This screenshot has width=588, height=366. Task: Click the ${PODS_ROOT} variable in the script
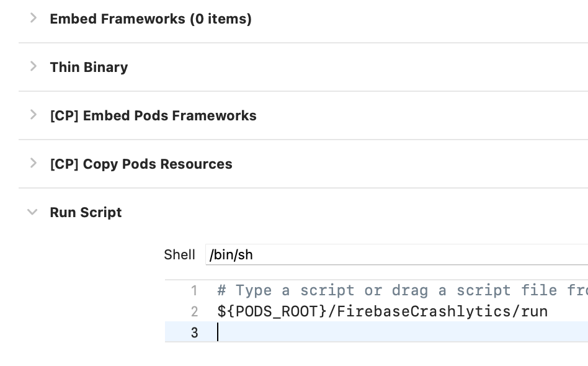(272, 311)
